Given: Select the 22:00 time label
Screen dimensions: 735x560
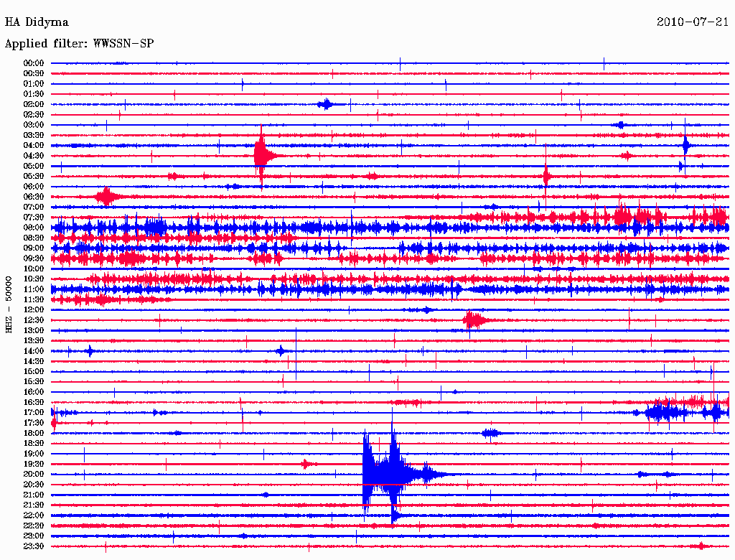Looking at the screenshot, I should 33,515.
